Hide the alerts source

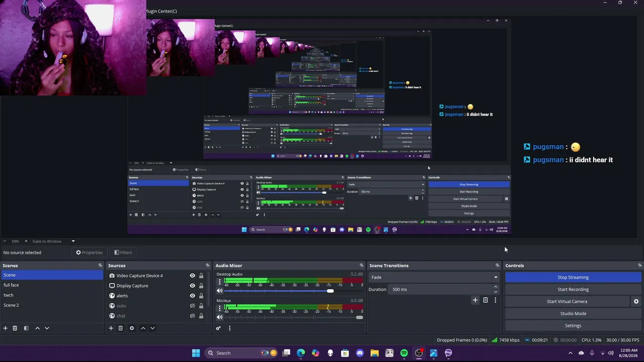pos(192,296)
